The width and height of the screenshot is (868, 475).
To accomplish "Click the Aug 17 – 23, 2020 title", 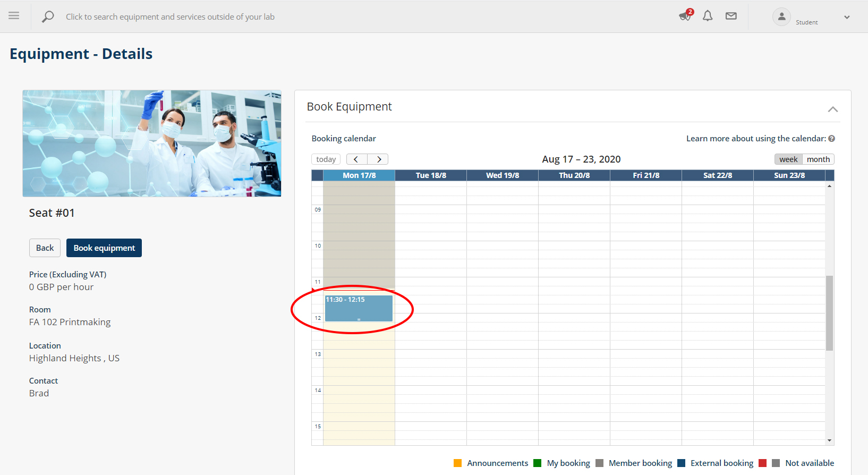I will click(581, 159).
